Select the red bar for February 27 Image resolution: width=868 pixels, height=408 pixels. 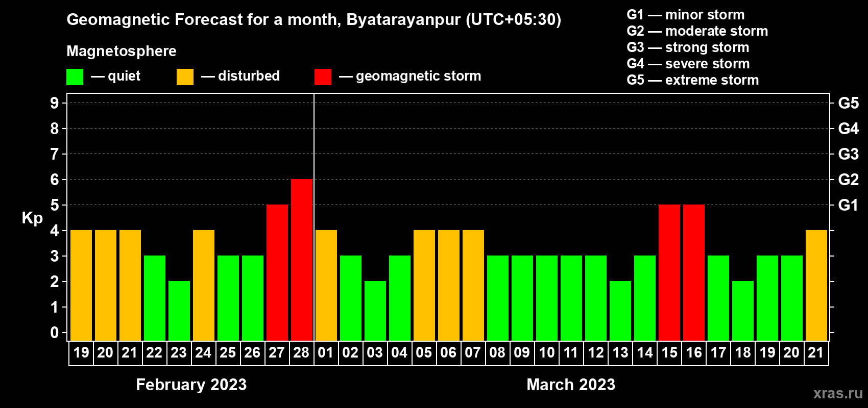tap(277, 273)
